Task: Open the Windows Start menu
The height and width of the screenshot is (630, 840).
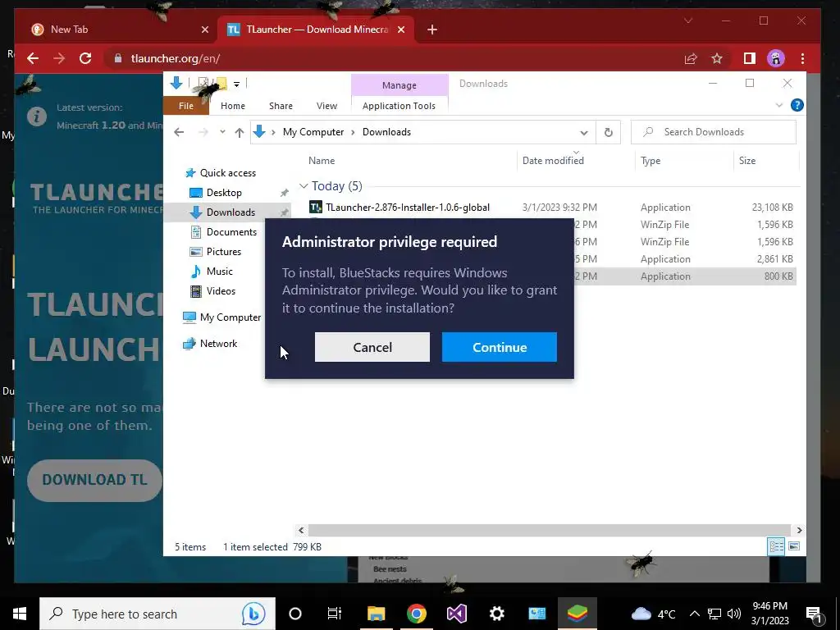Action: pos(20,614)
